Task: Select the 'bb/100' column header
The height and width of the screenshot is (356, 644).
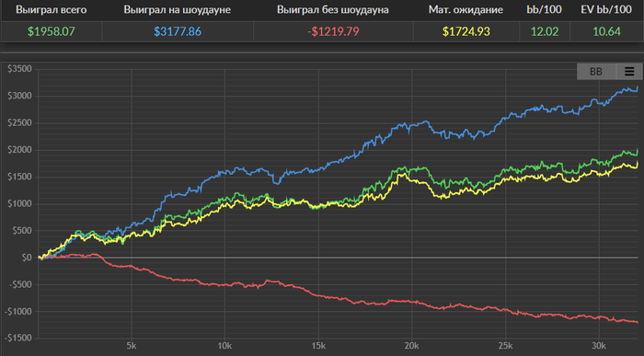Action: (545, 10)
